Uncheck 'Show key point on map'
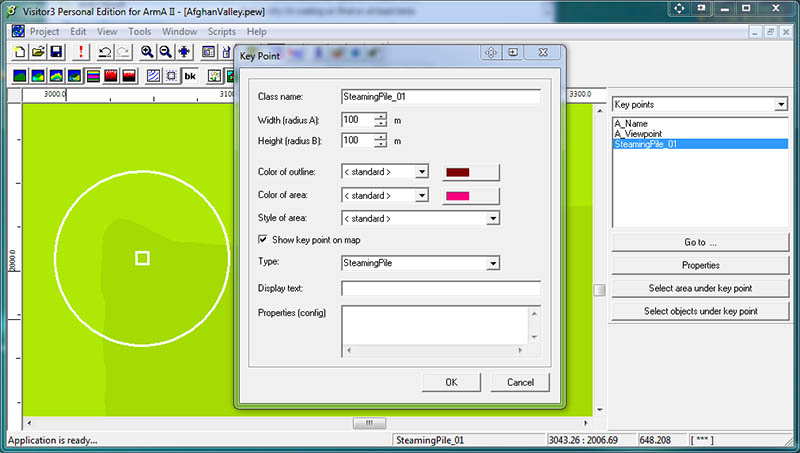The height and width of the screenshot is (453, 800). point(264,240)
